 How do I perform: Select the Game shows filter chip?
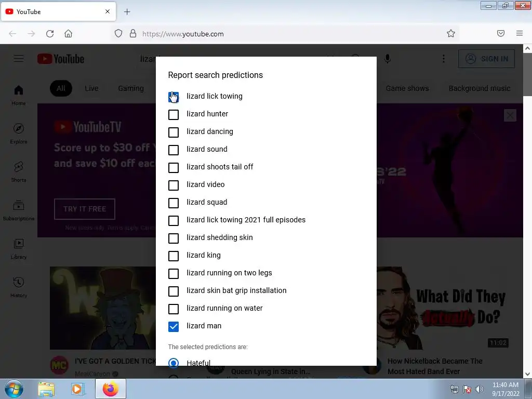tap(407, 88)
